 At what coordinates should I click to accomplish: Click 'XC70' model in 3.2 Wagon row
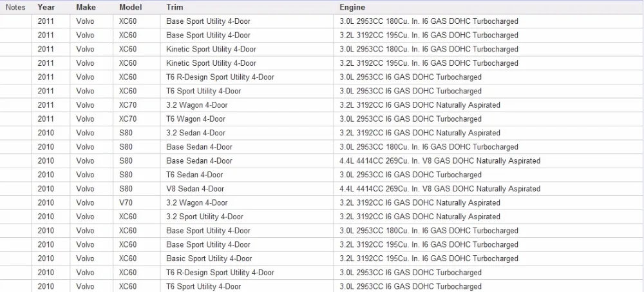137,105
